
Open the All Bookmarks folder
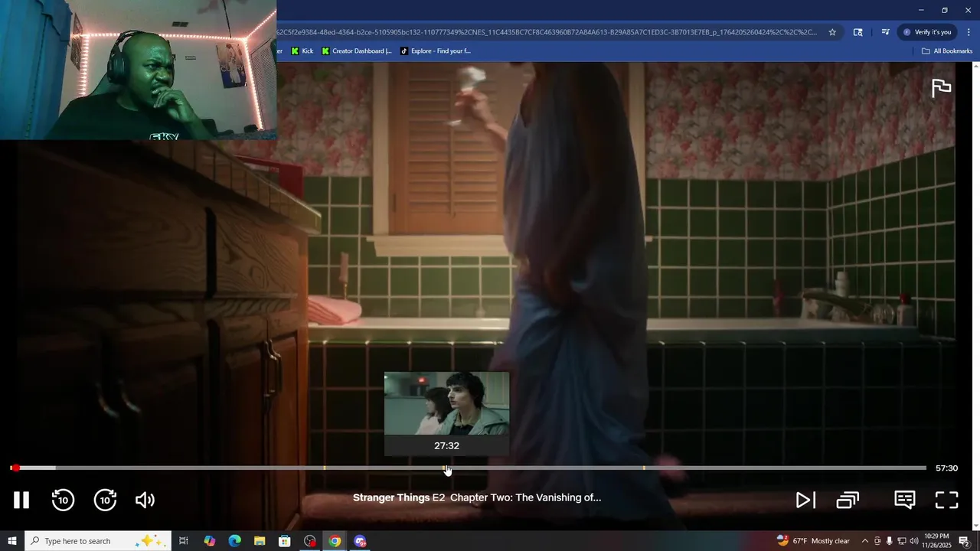[947, 51]
